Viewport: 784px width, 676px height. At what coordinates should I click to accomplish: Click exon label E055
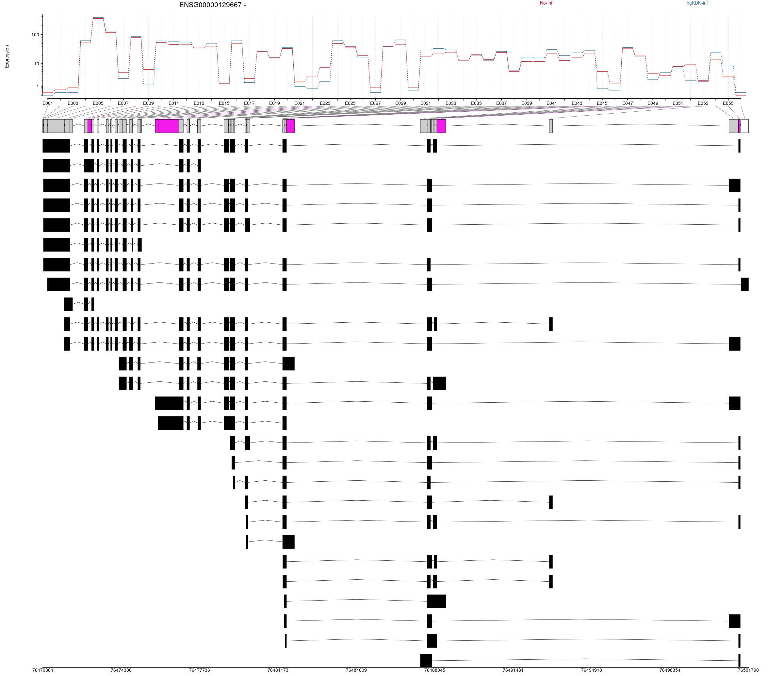(x=728, y=103)
